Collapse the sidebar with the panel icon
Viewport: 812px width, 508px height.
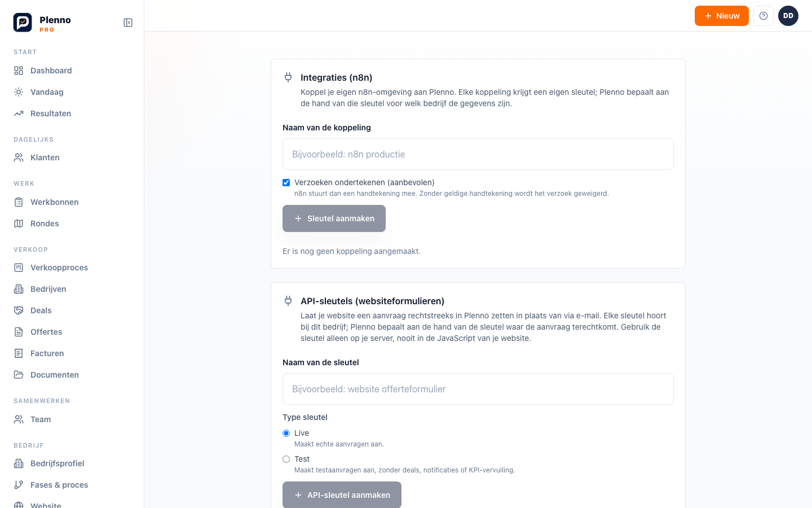click(x=128, y=23)
